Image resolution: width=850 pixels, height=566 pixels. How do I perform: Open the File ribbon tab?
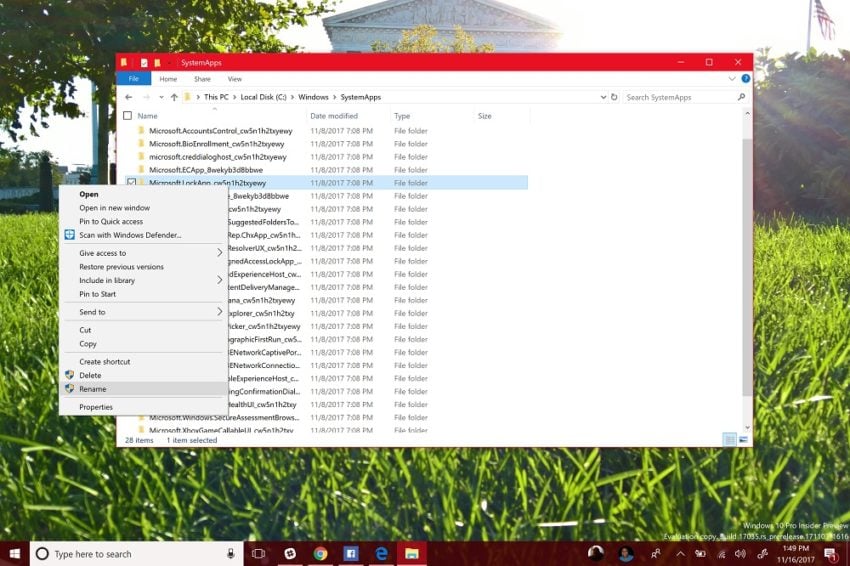coord(133,79)
